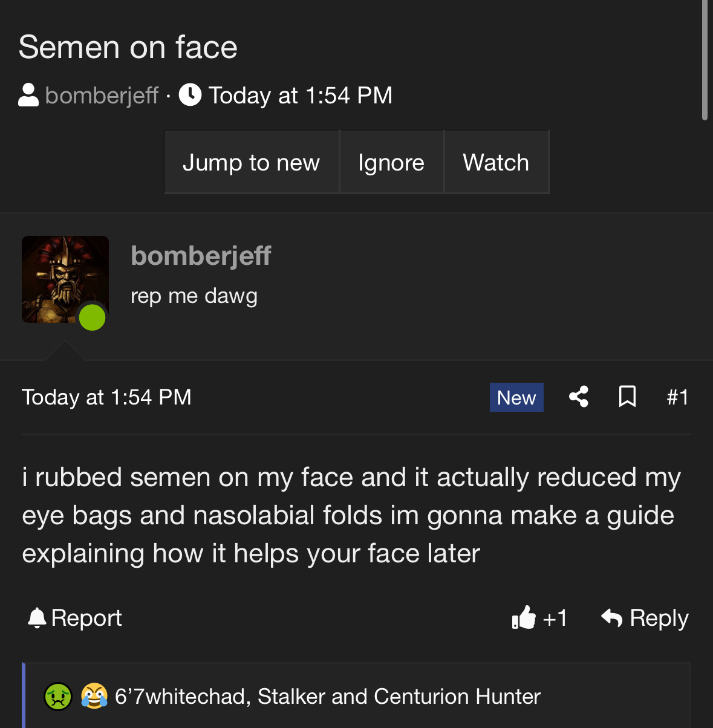The width and height of the screenshot is (713, 728).
Task: View 6'7whitechad's reaction profile
Action: click(x=180, y=697)
